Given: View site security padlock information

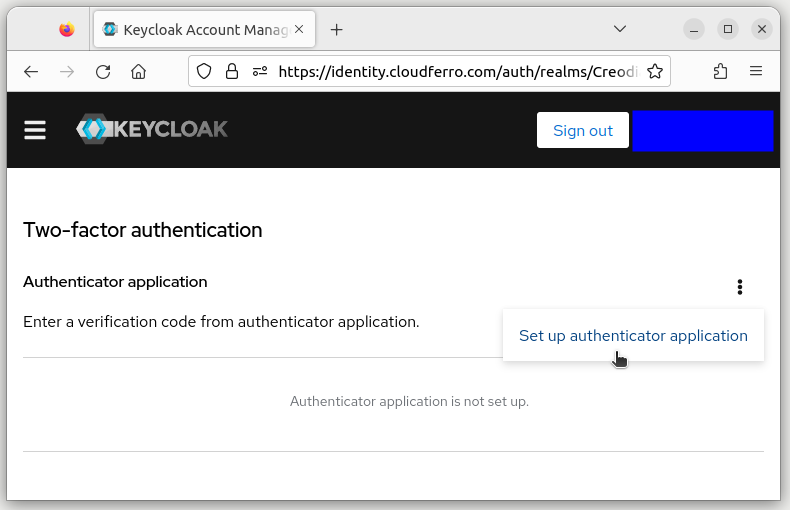Looking at the screenshot, I should tap(232, 71).
